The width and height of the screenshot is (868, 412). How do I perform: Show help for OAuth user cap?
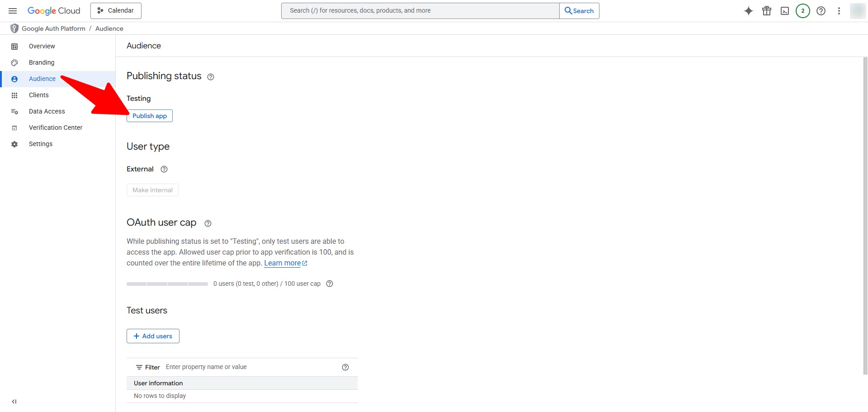pos(208,223)
